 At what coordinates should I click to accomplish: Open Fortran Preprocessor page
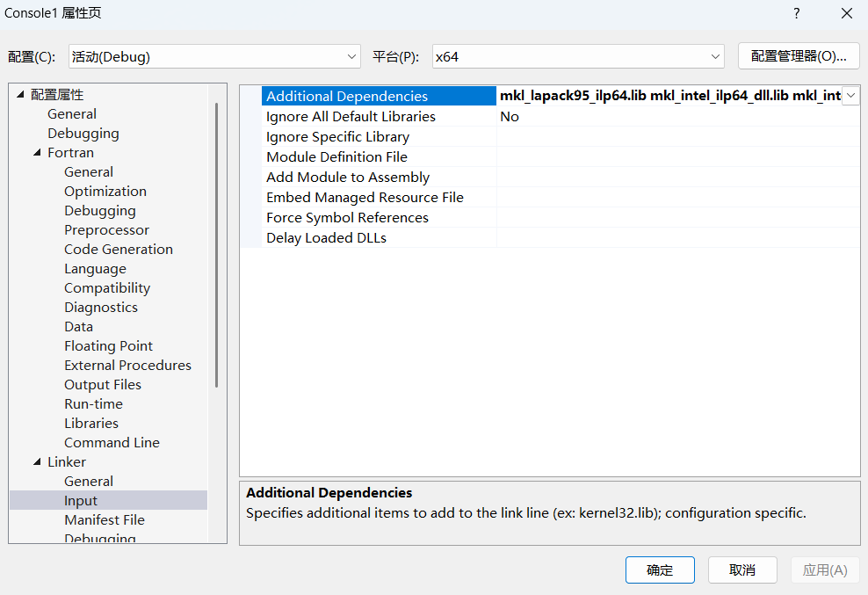click(x=106, y=230)
